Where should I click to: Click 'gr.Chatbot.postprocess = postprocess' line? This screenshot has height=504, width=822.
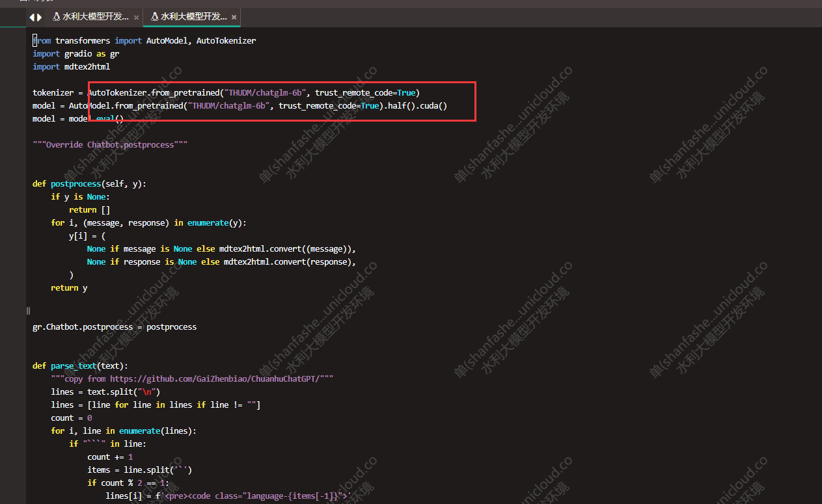[115, 326]
